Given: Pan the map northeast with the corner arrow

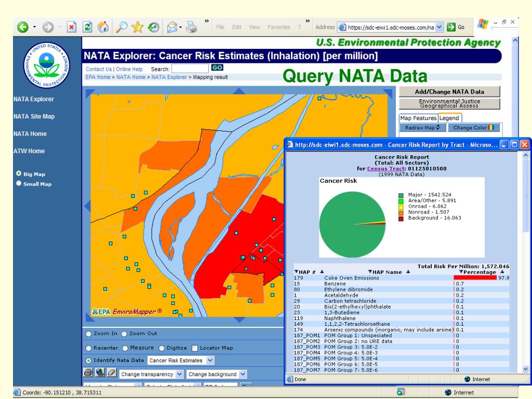Looking at the screenshot, I should (x=388, y=94).
